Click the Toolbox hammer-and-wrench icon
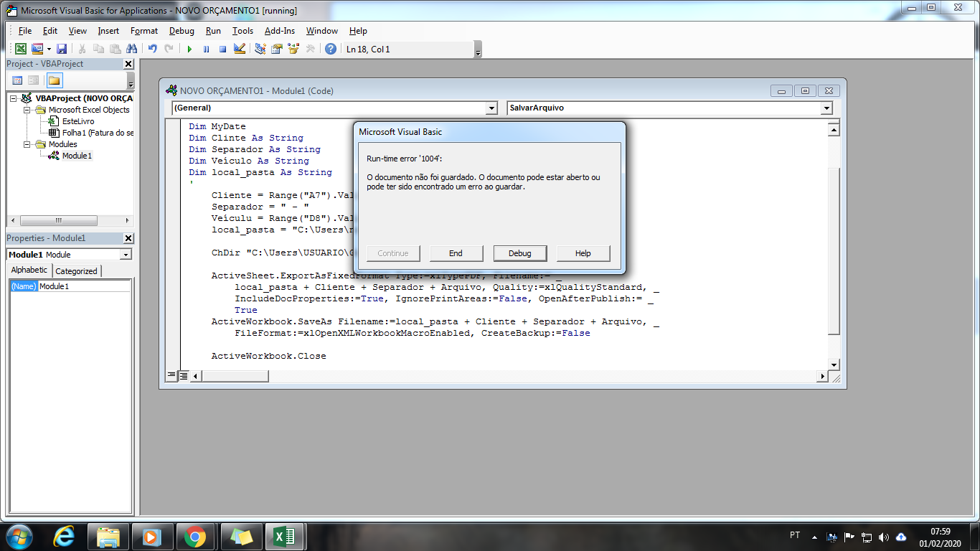This screenshot has height=551, width=980. (310, 49)
